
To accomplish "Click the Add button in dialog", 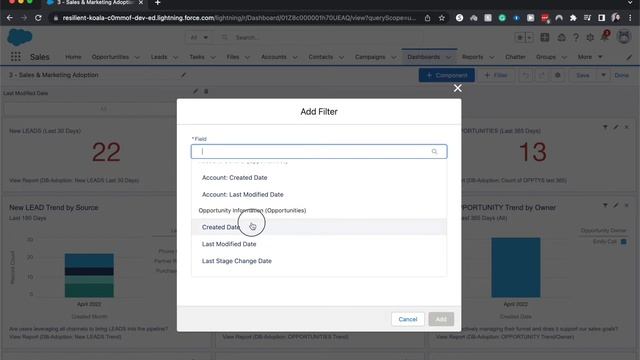I will tap(441, 319).
